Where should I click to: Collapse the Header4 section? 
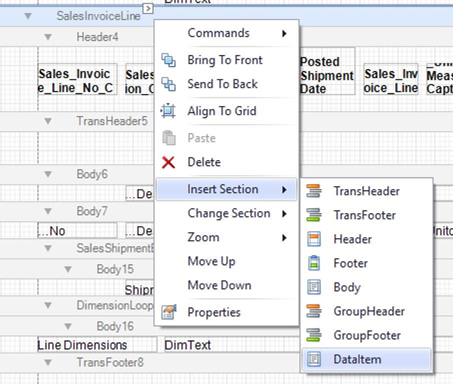click(48, 37)
